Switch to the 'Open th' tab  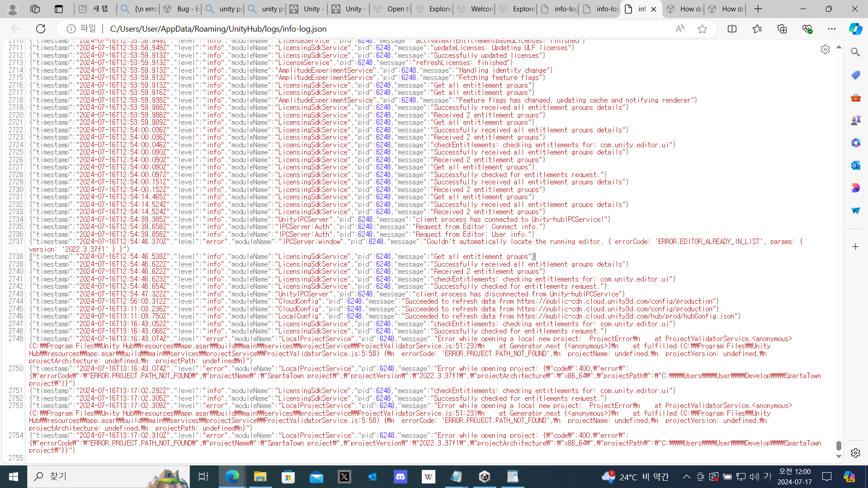(x=392, y=9)
